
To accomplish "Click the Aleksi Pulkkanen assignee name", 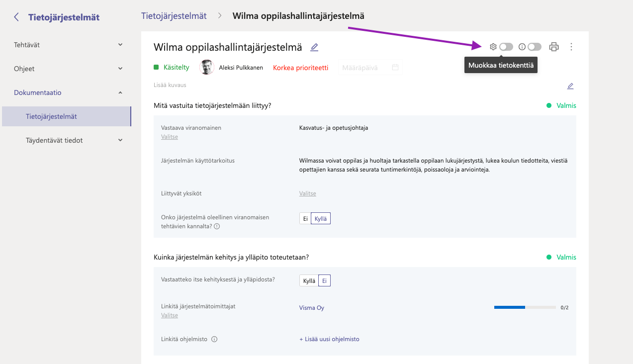I will 241,68.
